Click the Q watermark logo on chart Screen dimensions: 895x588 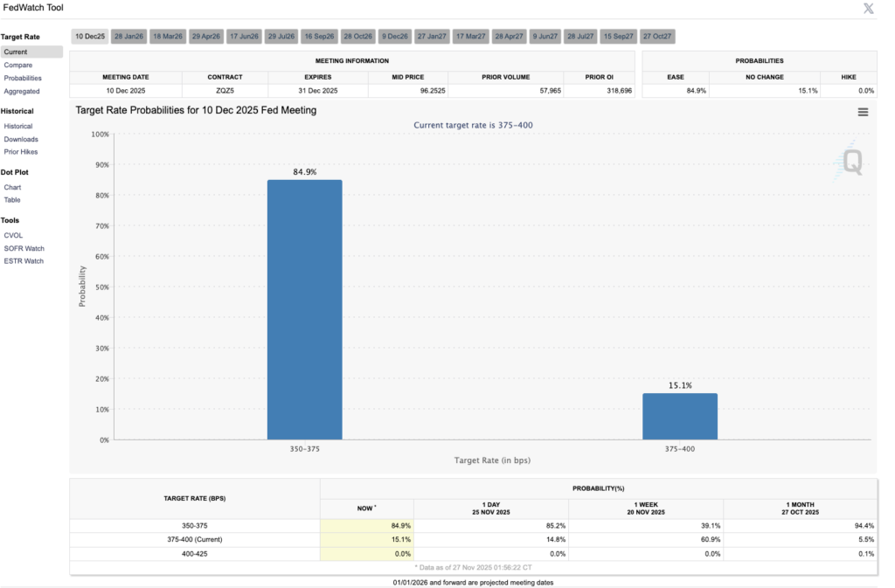[x=850, y=163]
